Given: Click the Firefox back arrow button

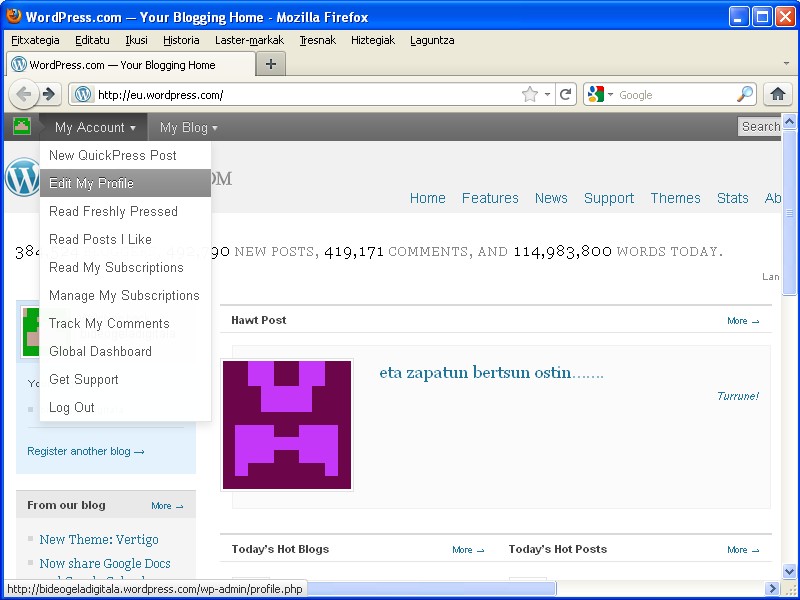Looking at the screenshot, I should click(x=23, y=94).
